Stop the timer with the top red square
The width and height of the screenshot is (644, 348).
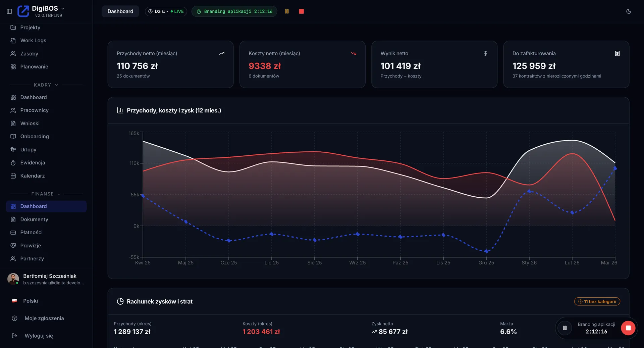click(301, 11)
